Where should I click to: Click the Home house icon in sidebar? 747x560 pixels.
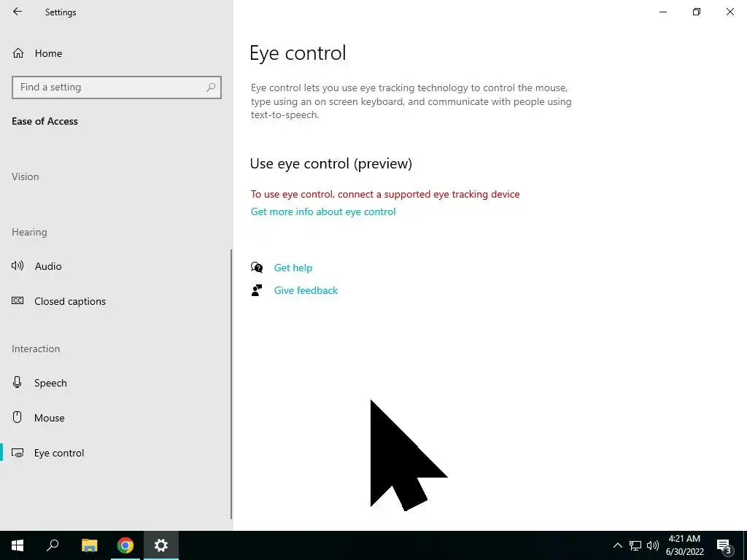(x=18, y=52)
